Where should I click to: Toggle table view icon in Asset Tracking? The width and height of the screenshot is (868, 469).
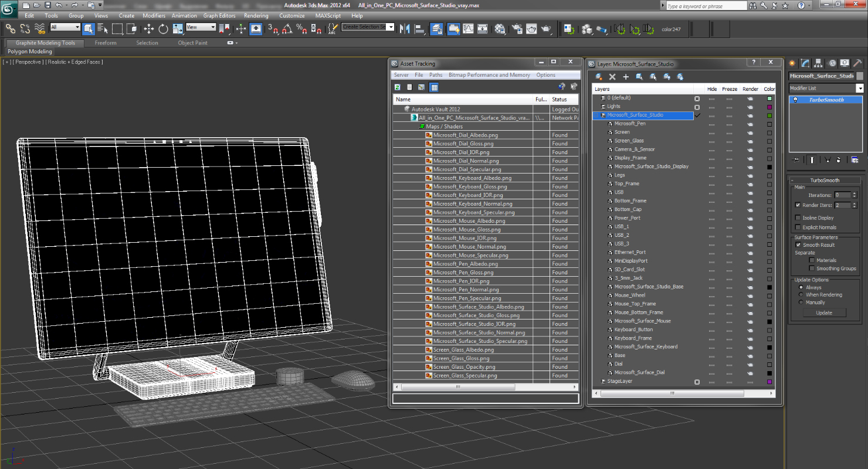click(434, 87)
